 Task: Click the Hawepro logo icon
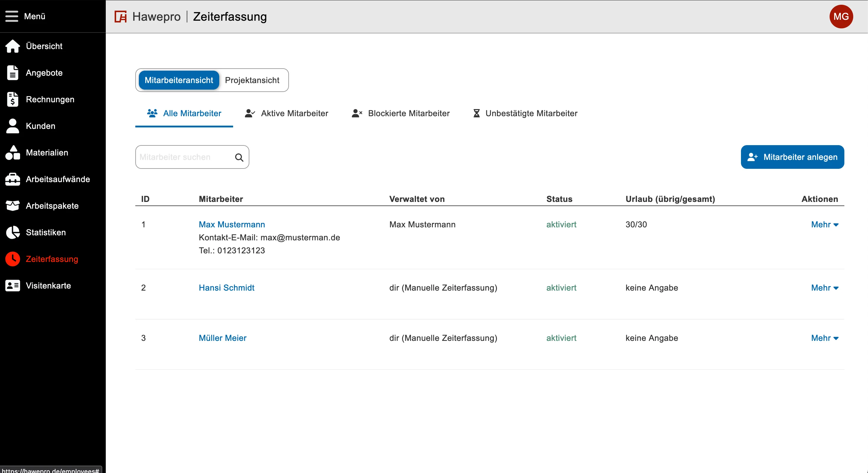(x=121, y=17)
